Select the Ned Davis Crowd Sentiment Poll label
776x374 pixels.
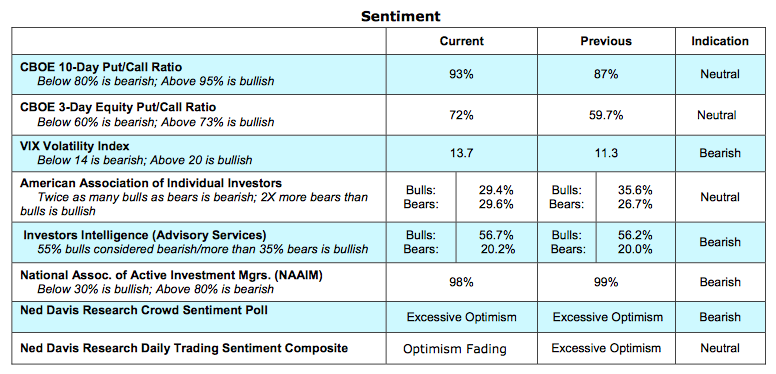coord(144,310)
